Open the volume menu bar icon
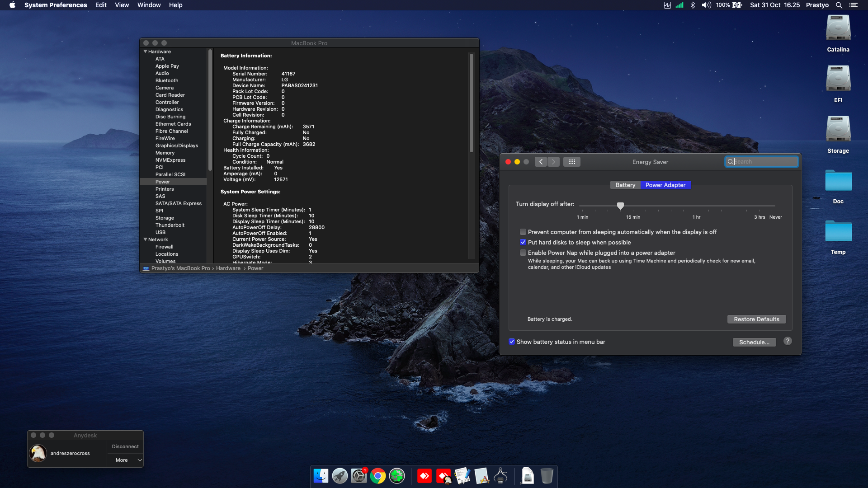 point(706,5)
